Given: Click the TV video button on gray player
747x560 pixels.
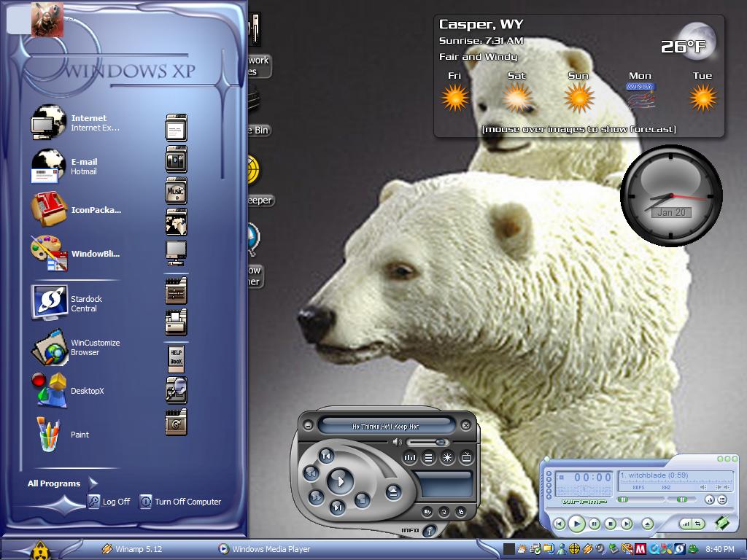Looking at the screenshot, I should click(x=466, y=458).
